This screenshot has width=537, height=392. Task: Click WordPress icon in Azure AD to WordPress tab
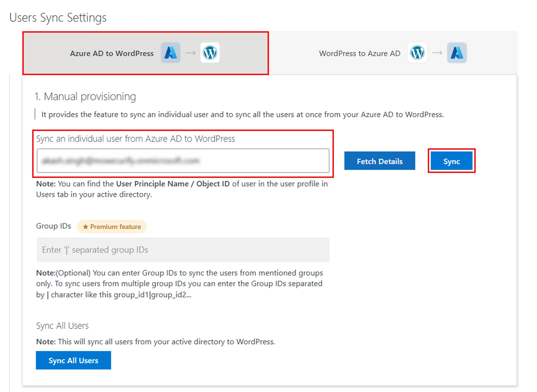tap(210, 53)
